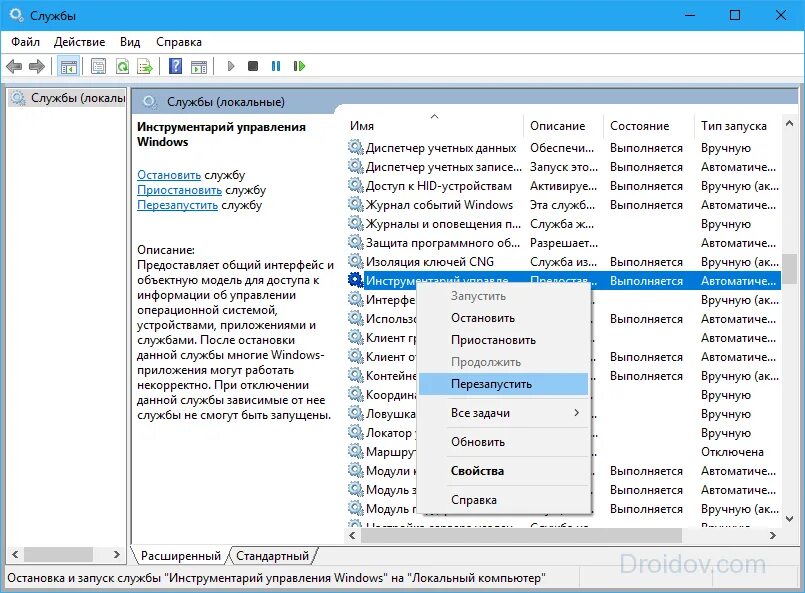
Task: Click services list scroll up arrow
Action: [x=790, y=123]
